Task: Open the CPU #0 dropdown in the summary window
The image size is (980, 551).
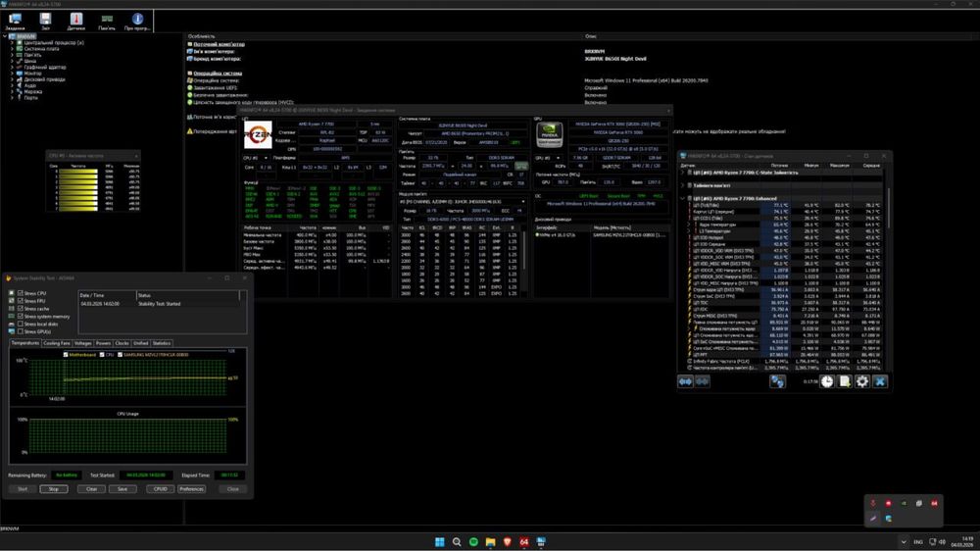Action: tap(256, 158)
